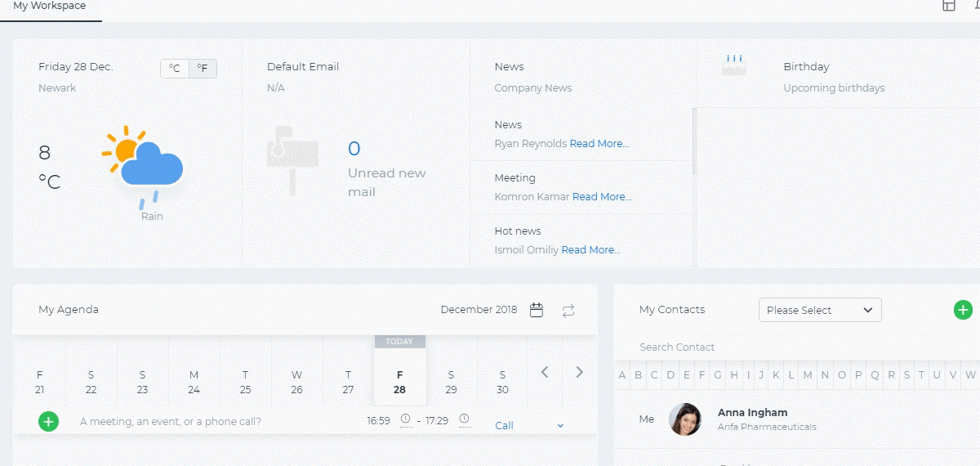The height and width of the screenshot is (466, 980).
Task: Select Sunday 30 in the agenda
Action: pos(502,382)
